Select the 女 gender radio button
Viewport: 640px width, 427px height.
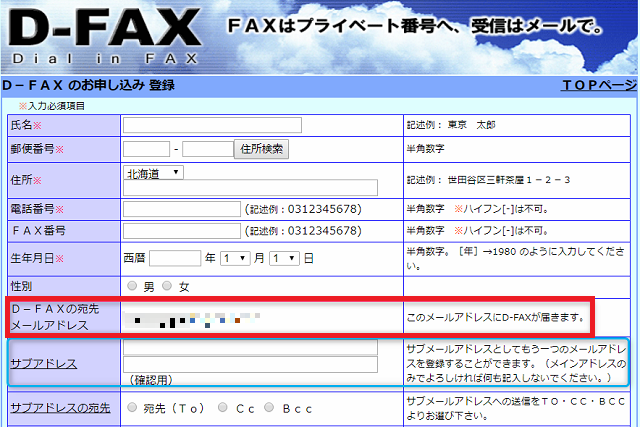[x=167, y=286]
